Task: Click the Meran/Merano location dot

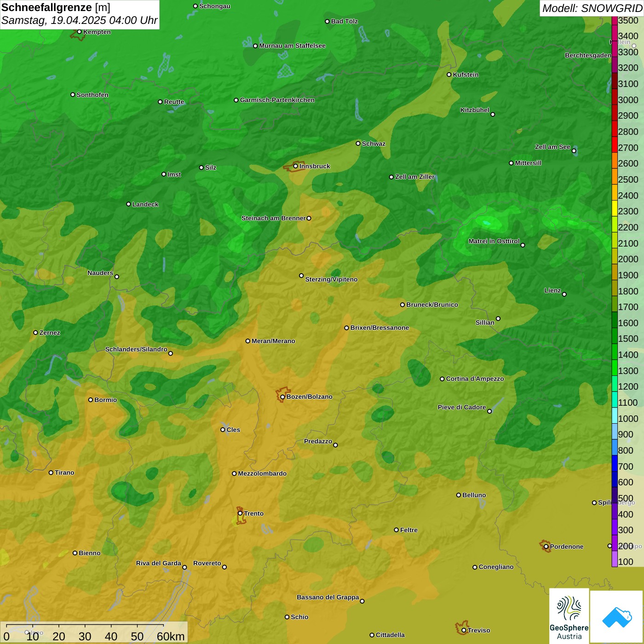Action: click(247, 341)
